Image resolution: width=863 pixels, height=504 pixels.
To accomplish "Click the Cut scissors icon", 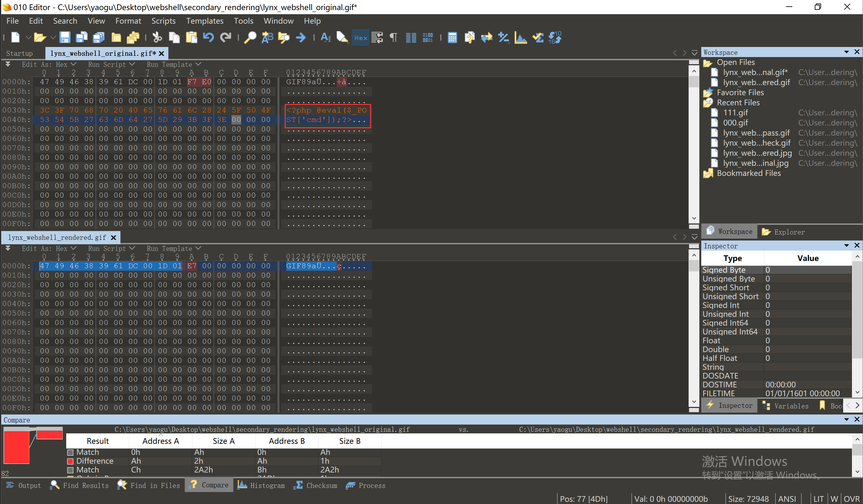I will [x=157, y=37].
